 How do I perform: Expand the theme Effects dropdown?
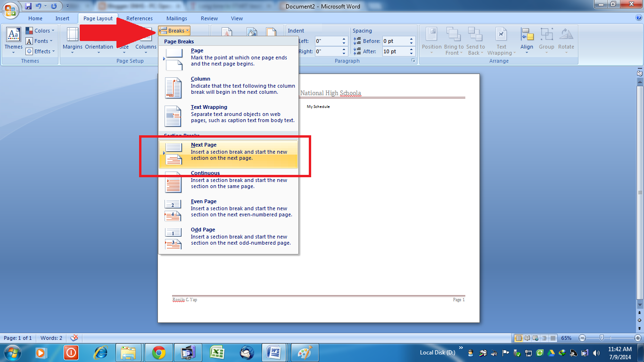click(x=41, y=51)
